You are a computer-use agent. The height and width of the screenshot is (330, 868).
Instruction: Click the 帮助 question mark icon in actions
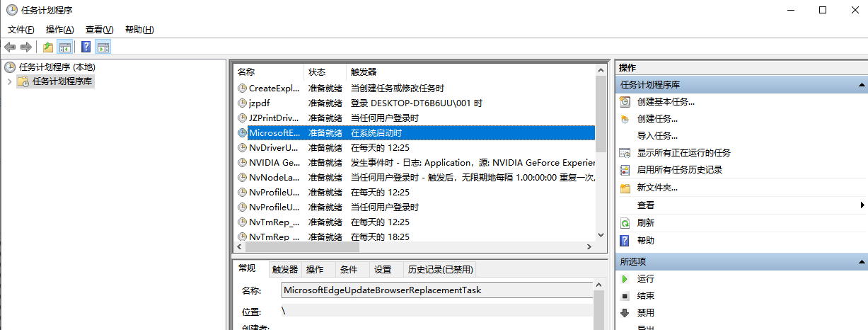(x=625, y=241)
